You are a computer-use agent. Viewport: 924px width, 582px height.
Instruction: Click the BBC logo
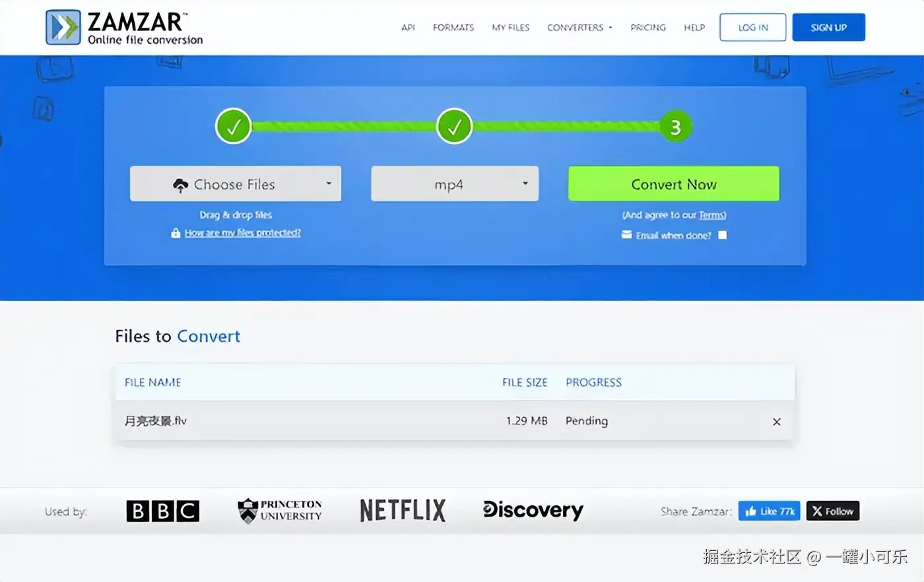pyautogui.click(x=163, y=511)
